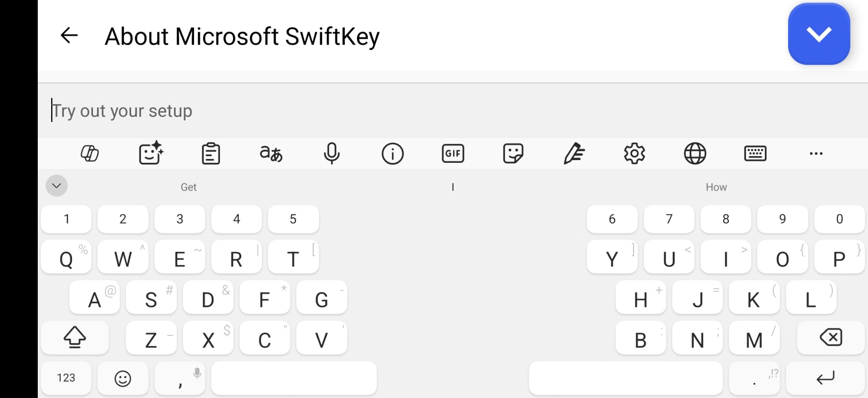Open the keyboard layout modes icon
This screenshot has width=868, height=398.
pos(755,154)
